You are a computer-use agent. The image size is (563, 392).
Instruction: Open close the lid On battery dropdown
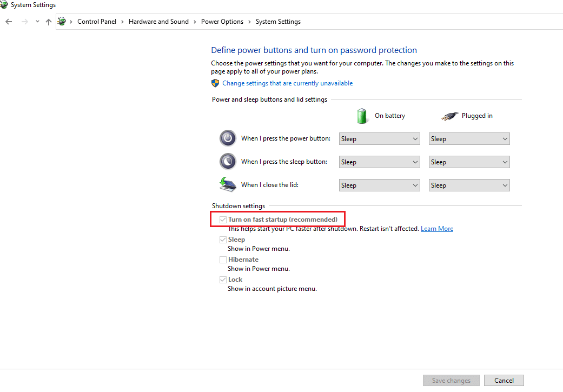[380, 185]
